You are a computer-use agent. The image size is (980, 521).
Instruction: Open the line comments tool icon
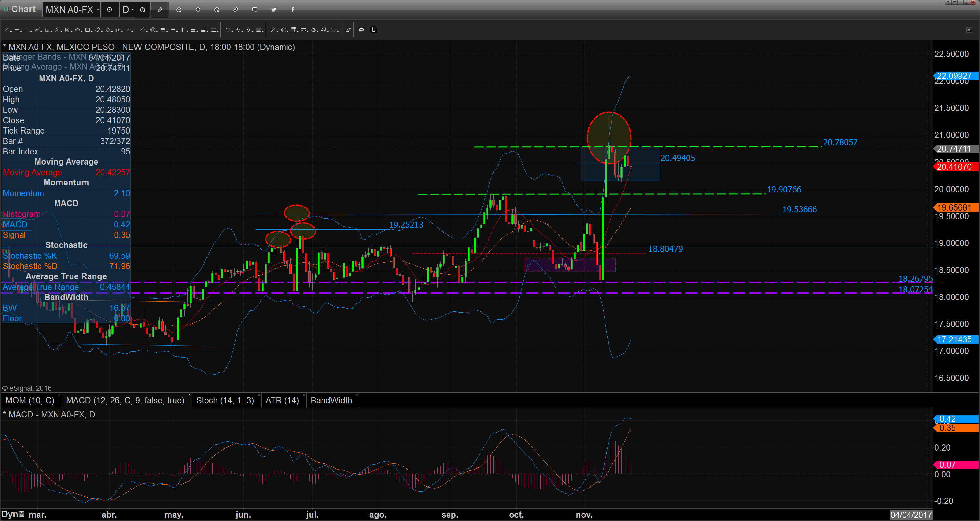(361, 30)
